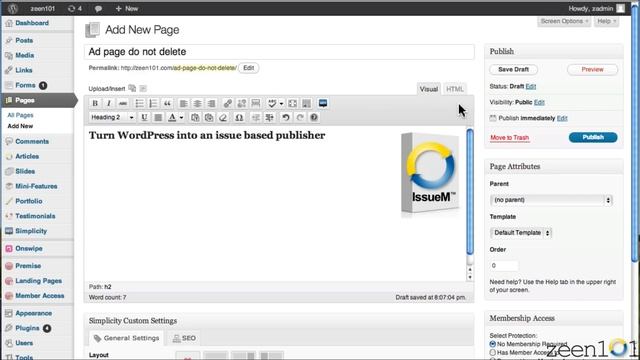Open the text color dropdown arrow
This screenshot has width=640, height=360.
click(181, 118)
